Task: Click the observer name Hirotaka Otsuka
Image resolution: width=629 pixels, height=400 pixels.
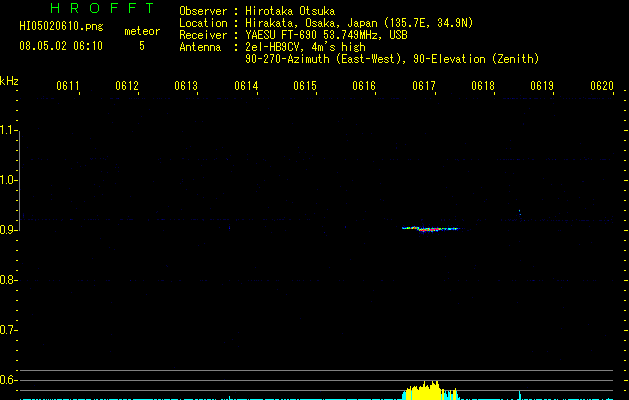Action: pos(290,11)
